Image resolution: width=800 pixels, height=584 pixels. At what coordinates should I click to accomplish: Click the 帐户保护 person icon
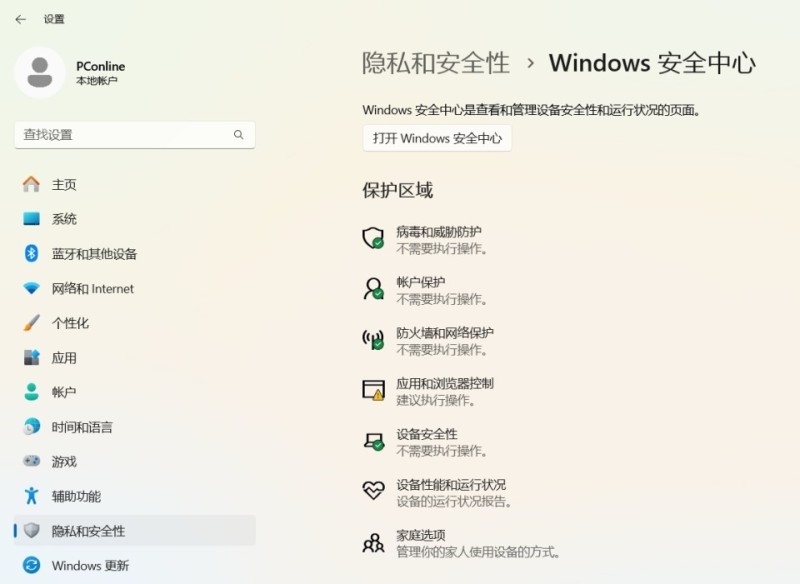coord(373,290)
